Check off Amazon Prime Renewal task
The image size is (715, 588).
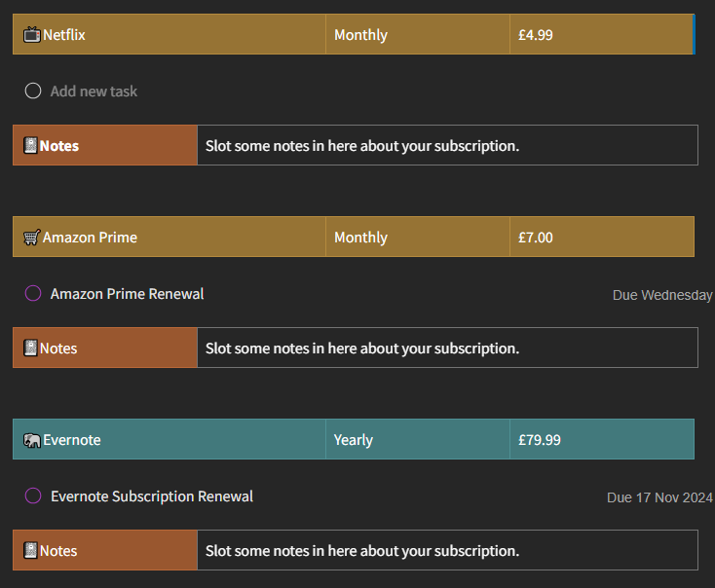pos(33,293)
